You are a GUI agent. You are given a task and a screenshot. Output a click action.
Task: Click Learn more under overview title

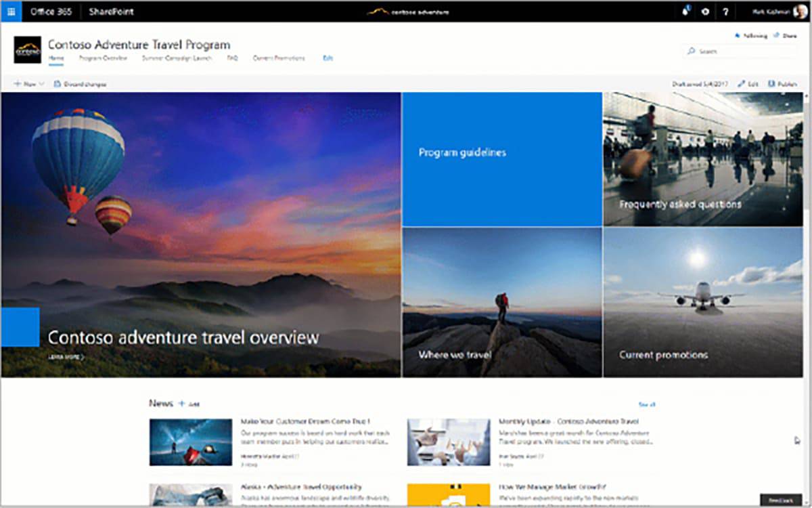click(66, 356)
